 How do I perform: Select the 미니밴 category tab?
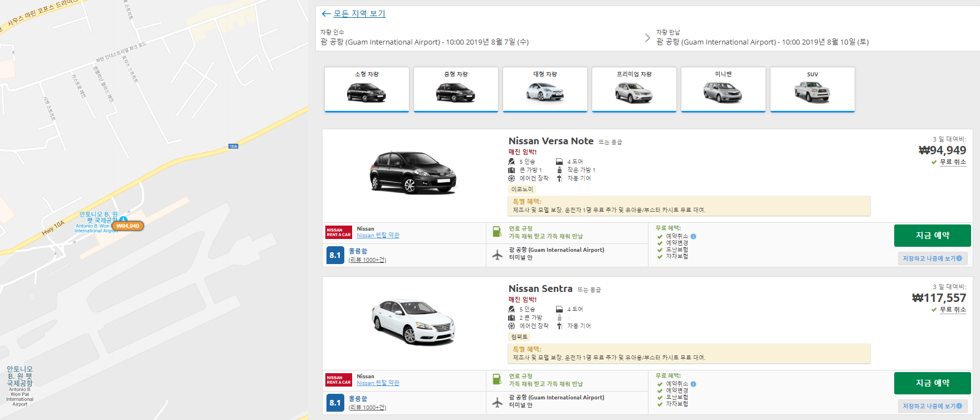[723, 90]
